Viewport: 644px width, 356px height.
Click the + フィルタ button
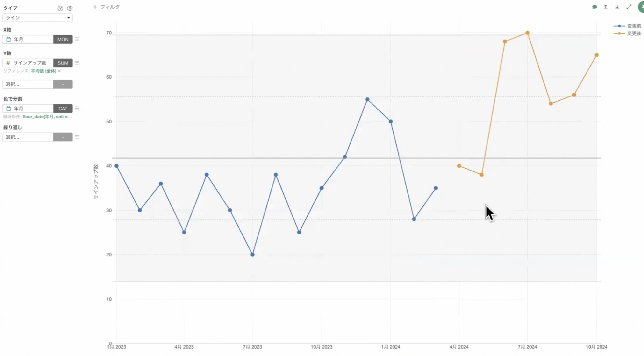point(106,7)
